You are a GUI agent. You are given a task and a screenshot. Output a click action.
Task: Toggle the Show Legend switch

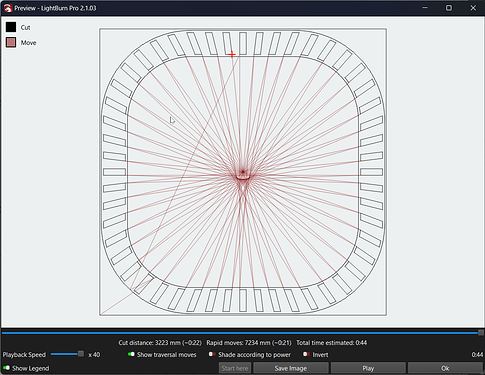6,368
